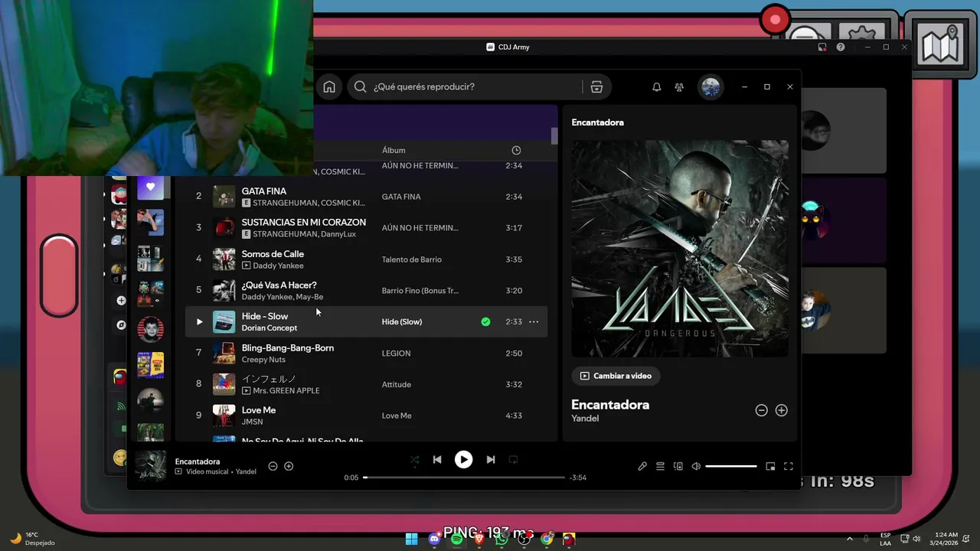The height and width of the screenshot is (551, 980).
Task: Select the GATA FINA track row
Action: coord(366,197)
